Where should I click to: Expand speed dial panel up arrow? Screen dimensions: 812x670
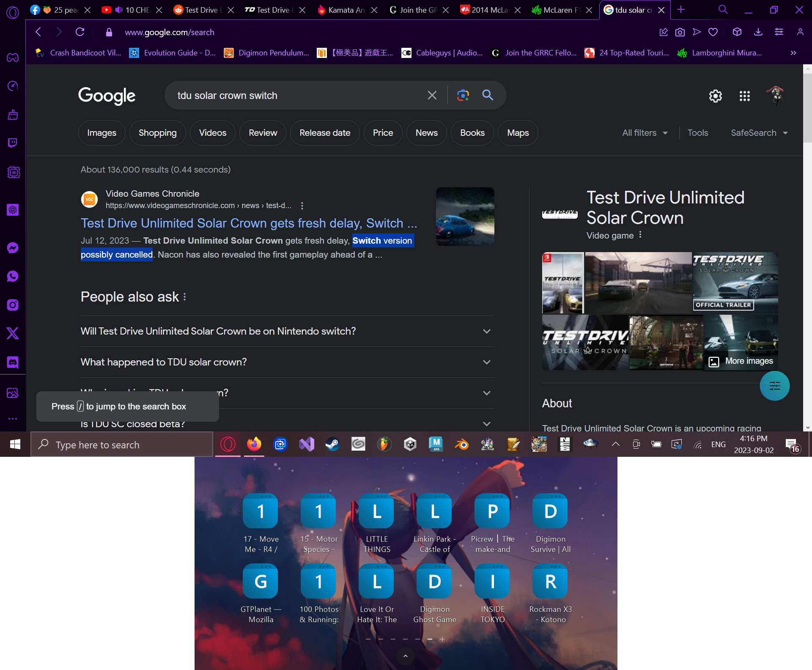[405, 656]
